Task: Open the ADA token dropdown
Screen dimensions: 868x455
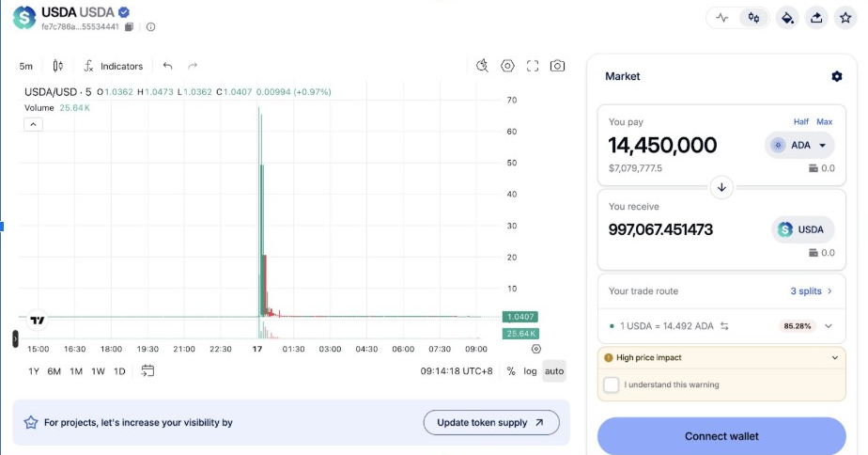Action: tap(799, 145)
